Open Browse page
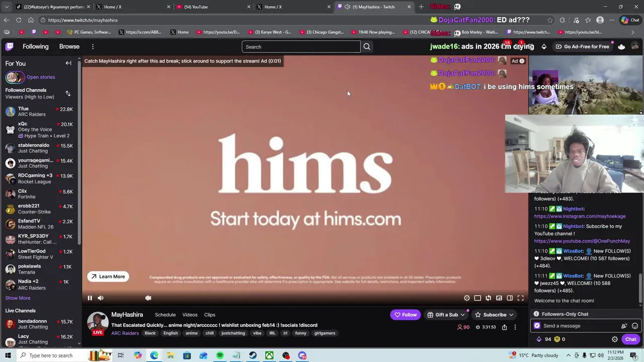This screenshot has width=644, height=362. [x=69, y=47]
